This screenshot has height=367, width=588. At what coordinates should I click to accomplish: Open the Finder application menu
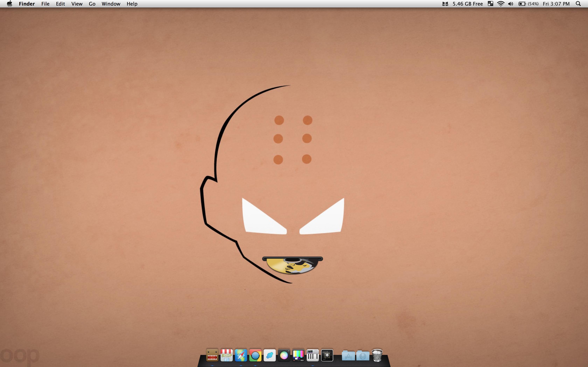(27, 4)
